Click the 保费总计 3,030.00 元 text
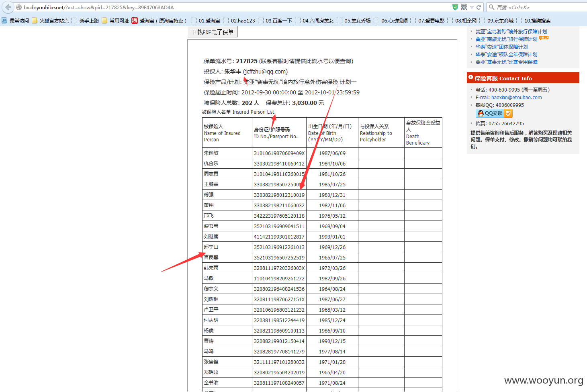The height and width of the screenshot is (392, 587). [x=295, y=103]
